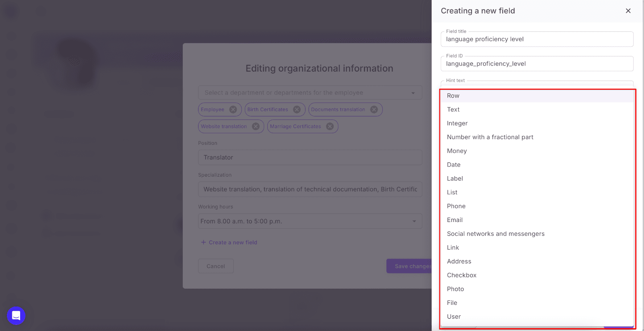
Task: Select Checkbox field type option
Action: pos(461,275)
